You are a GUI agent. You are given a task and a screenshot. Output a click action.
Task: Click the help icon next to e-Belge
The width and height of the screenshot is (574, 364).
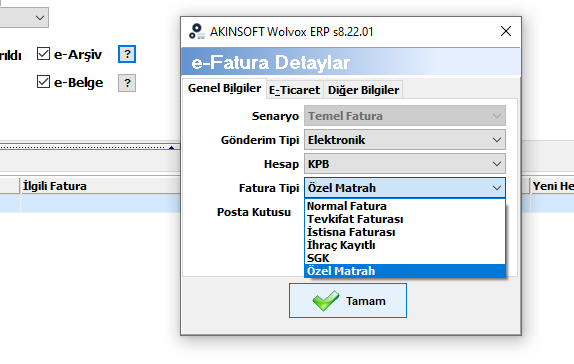(127, 83)
